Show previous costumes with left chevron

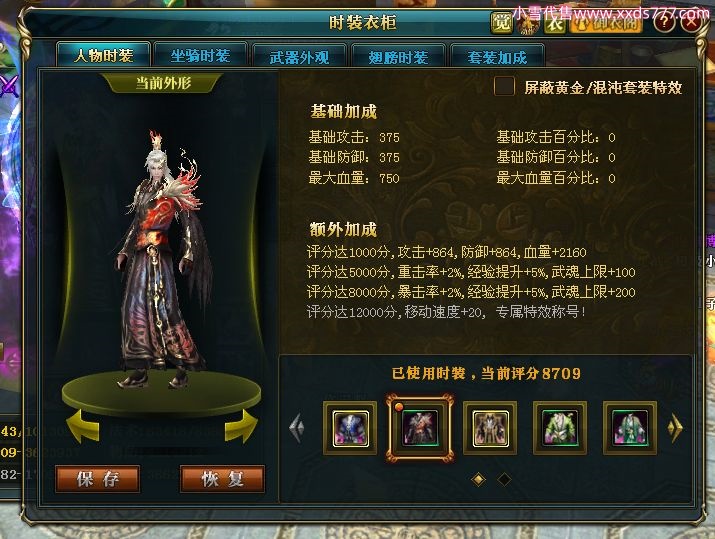click(x=297, y=428)
